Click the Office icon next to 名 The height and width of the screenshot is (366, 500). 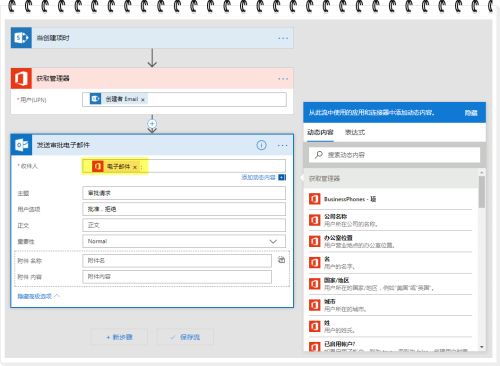[x=314, y=263]
